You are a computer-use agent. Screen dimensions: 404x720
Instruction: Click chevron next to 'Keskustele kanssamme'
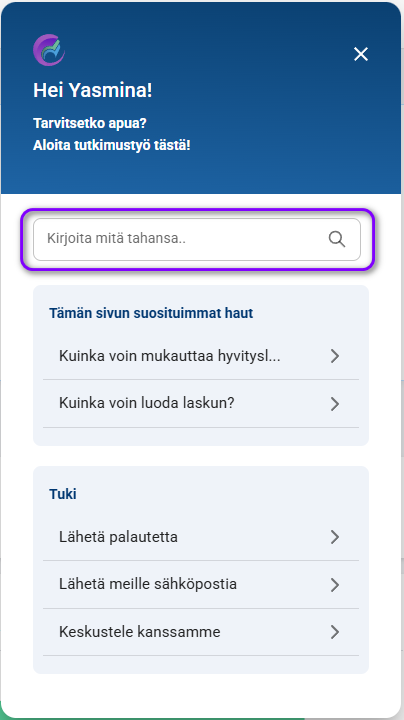click(335, 632)
